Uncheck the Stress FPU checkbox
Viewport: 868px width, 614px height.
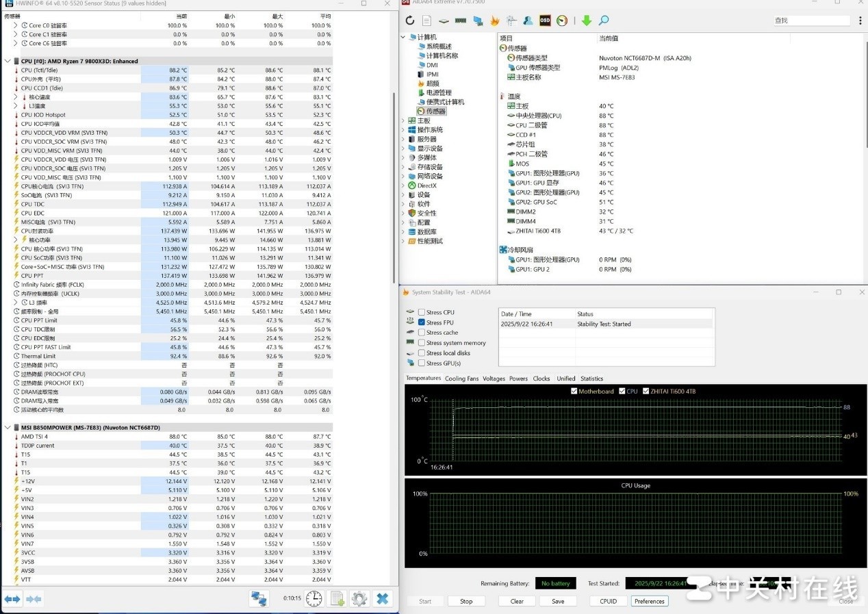point(422,322)
